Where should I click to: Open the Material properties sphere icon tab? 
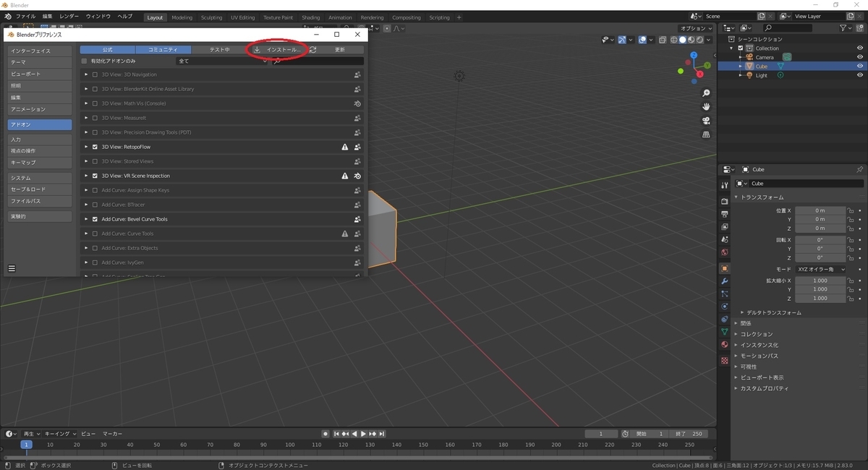click(x=725, y=344)
